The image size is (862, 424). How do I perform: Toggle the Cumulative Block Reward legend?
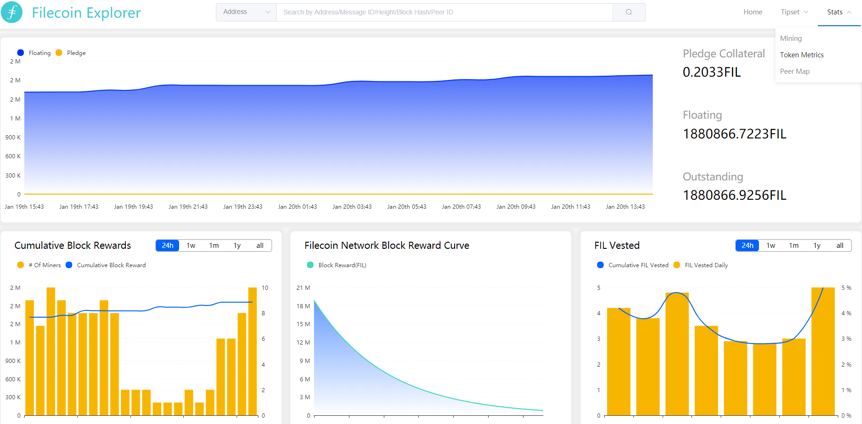coord(106,265)
